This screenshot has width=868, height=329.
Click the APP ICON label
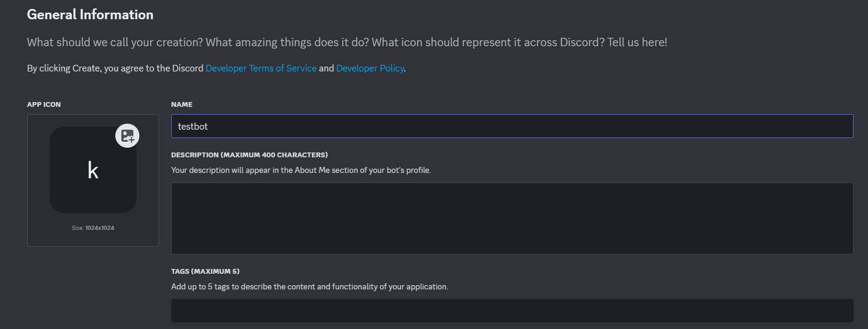pos(44,104)
